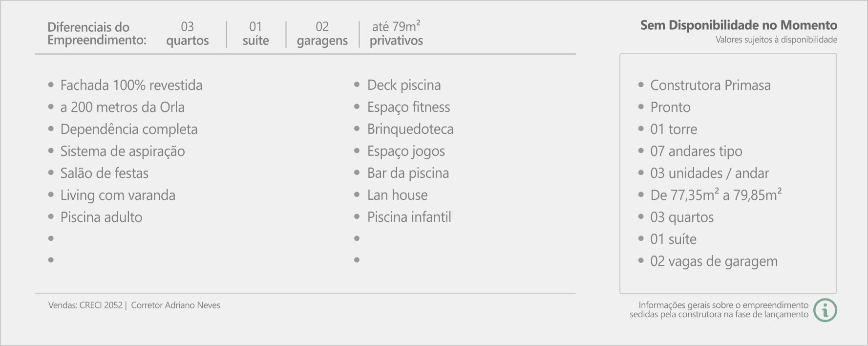The width and height of the screenshot is (868, 346).
Task: Select the '03 quartos' header highlight
Action: 188,34
